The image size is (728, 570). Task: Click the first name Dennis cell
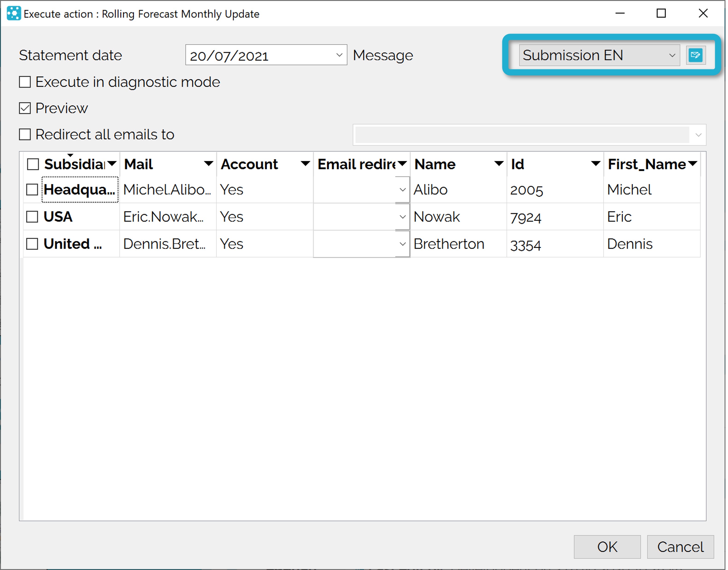coord(652,244)
